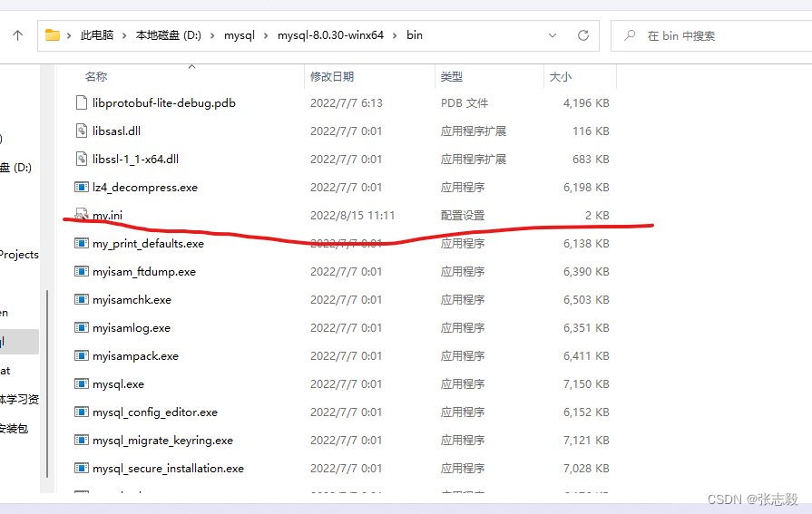Image resolution: width=812 pixels, height=514 pixels.
Task: Click size 7,150 KB of mysql.exe
Action: click(x=586, y=384)
